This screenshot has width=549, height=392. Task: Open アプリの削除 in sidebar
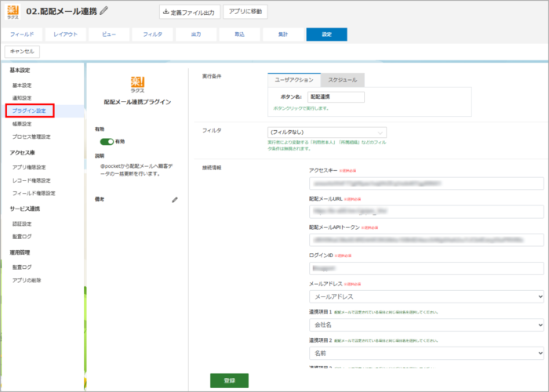click(27, 281)
